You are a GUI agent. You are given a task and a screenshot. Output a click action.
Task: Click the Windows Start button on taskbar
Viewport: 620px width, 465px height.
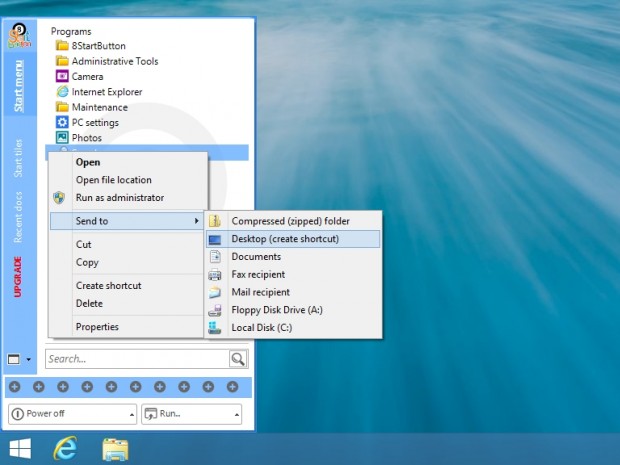(20, 449)
